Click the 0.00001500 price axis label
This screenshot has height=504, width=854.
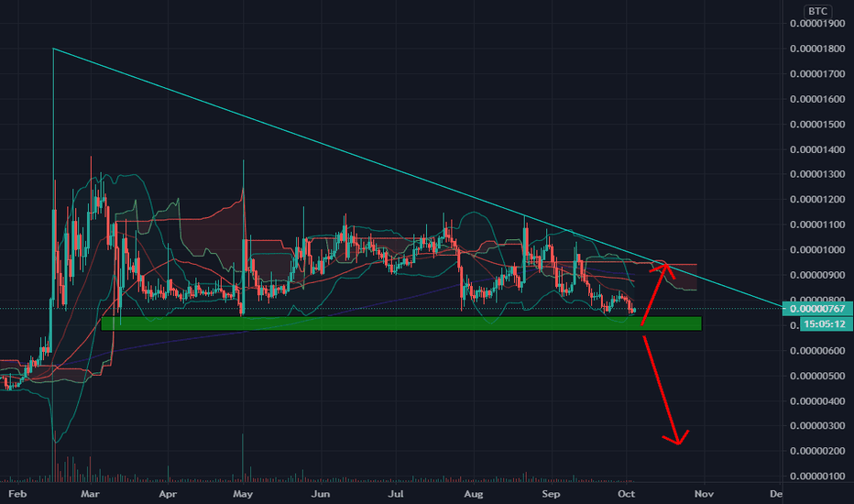coord(817,125)
